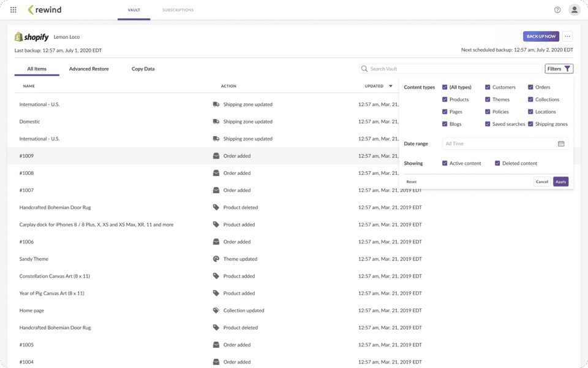Toggle the Active content checkbox

click(445, 163)
